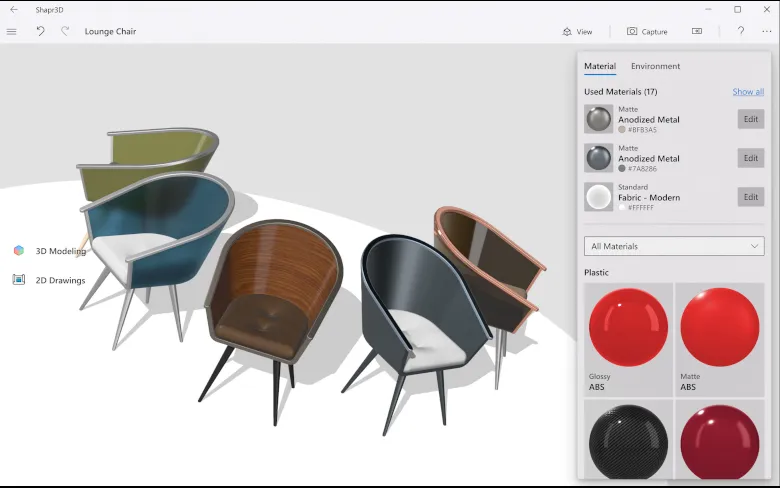This screenshot has width=780, height=488.
Task: Click the Capture camera button
Action: pyautogui.click(x=647, y=31)
